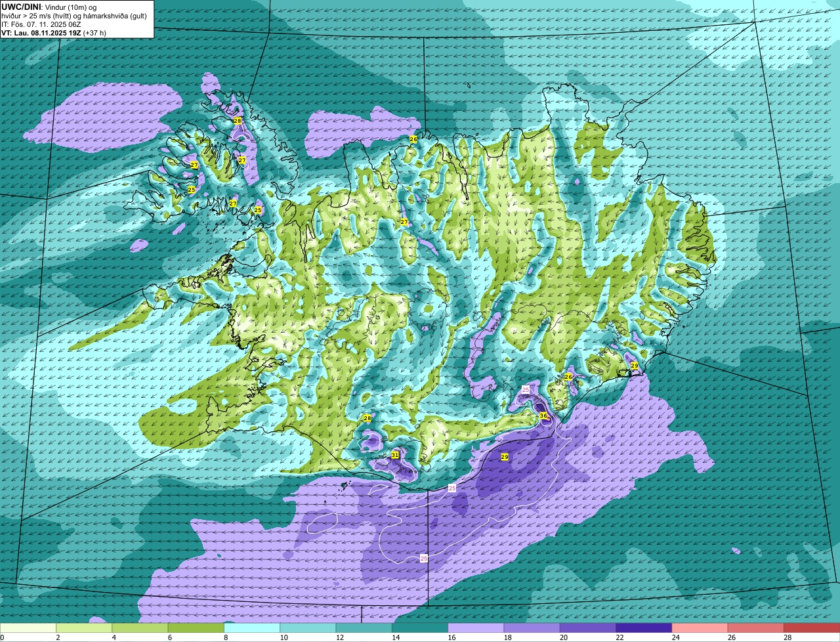This screenshot has width=840, height=642.
Task: Click the colorbar tick label '4'
Action: [x=114, y=637]
